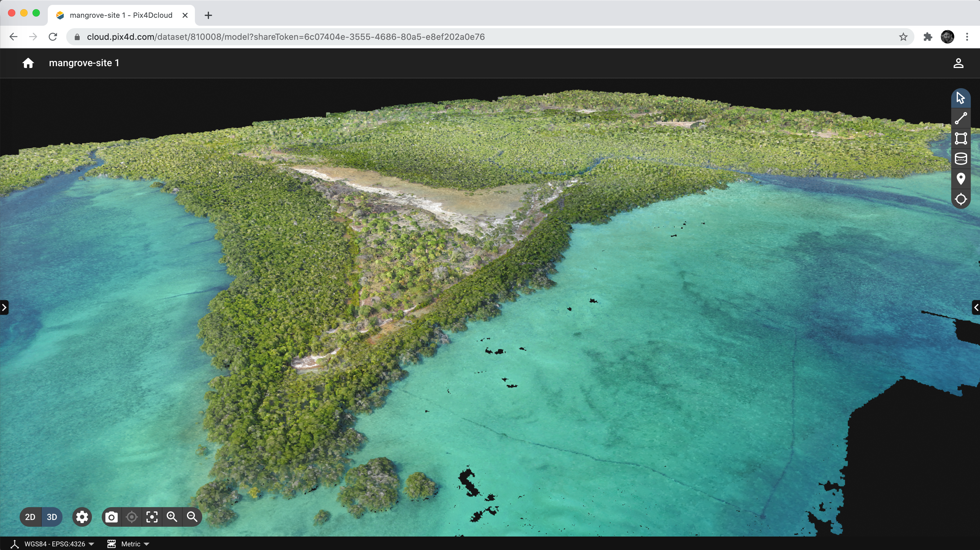
Task: Click the fit-to-view focus icon
Action: pos(152,517)
